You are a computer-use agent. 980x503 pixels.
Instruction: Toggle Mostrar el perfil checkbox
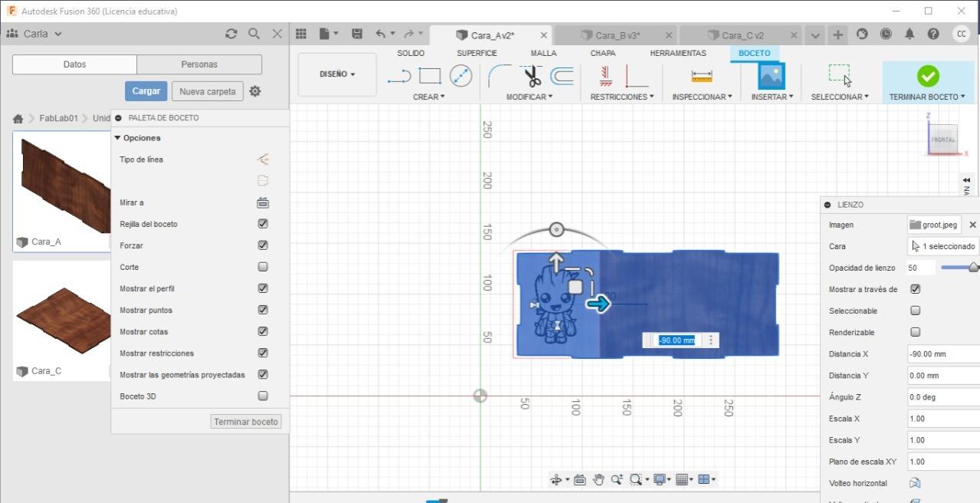(263, 288)
